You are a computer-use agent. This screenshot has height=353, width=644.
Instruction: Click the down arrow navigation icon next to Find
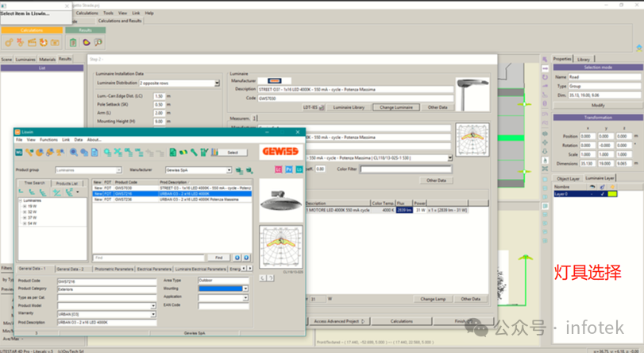tap(246, 258)
